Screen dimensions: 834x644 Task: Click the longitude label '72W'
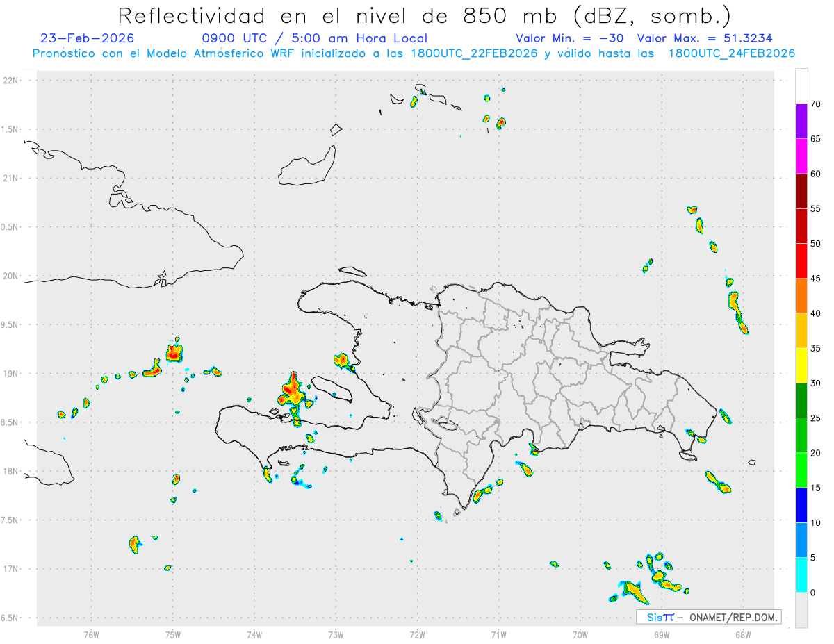417,634
